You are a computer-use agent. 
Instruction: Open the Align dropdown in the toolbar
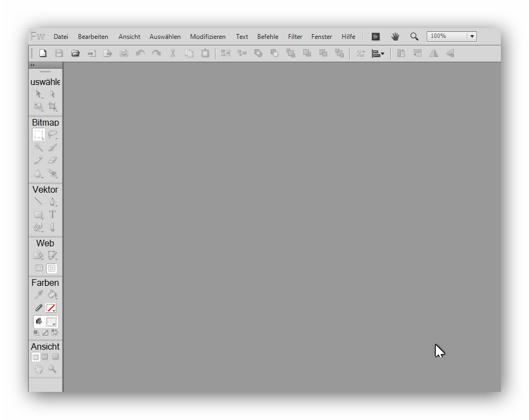378,53
